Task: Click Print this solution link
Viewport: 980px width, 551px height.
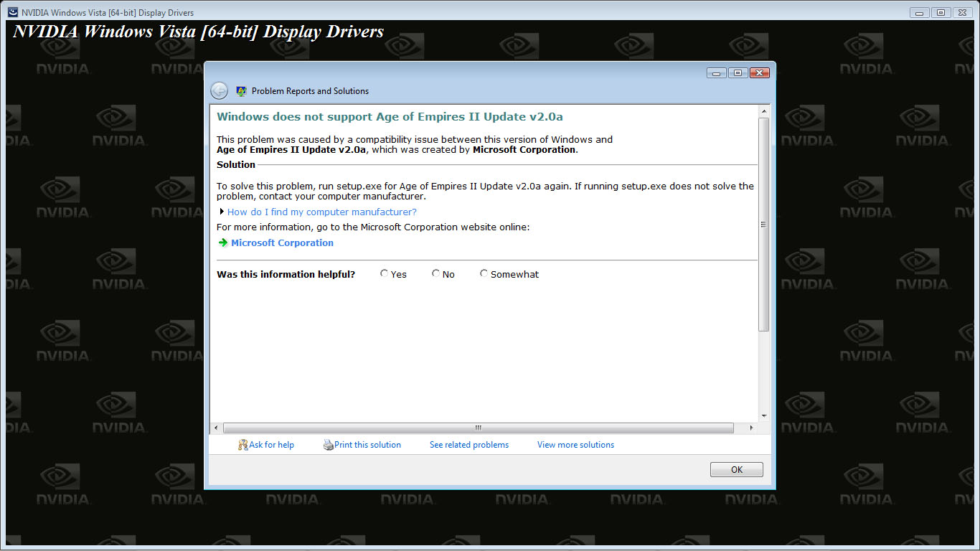Action: pos(367,445)
